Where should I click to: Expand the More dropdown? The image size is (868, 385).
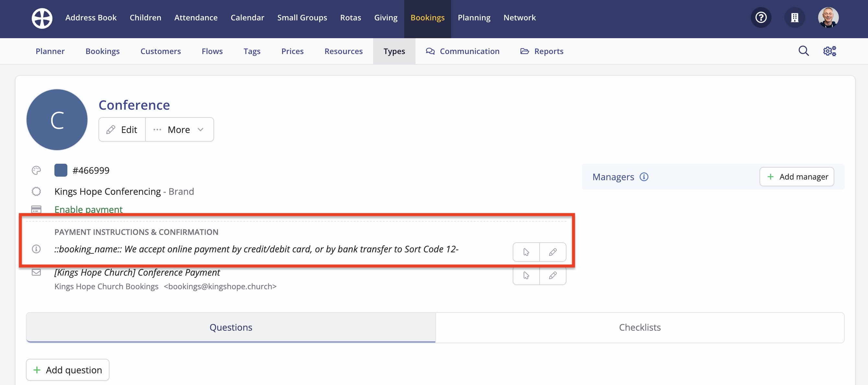(179, 130)
